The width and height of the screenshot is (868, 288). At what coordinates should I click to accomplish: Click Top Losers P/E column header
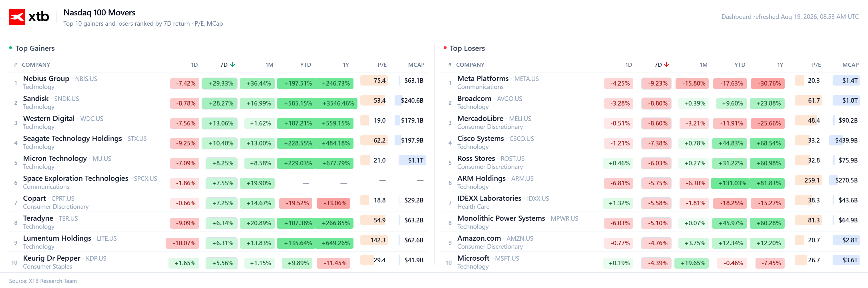point(816,65)
